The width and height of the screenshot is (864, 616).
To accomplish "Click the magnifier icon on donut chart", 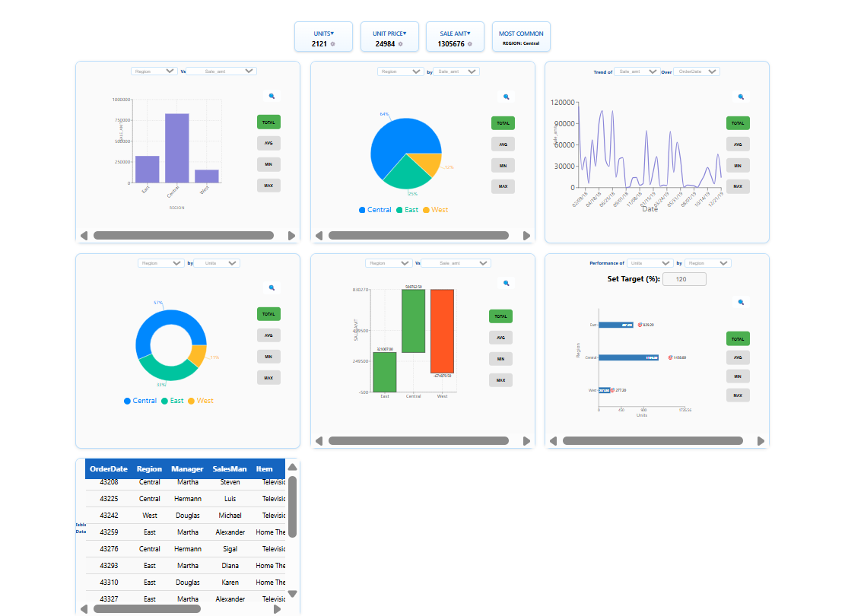I will [x=271, y=287].
